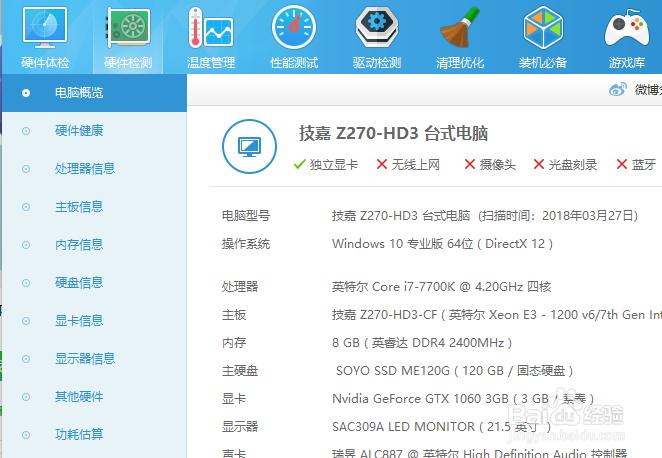
Task: Click the 主硬盘 field label
Action: 240,371
